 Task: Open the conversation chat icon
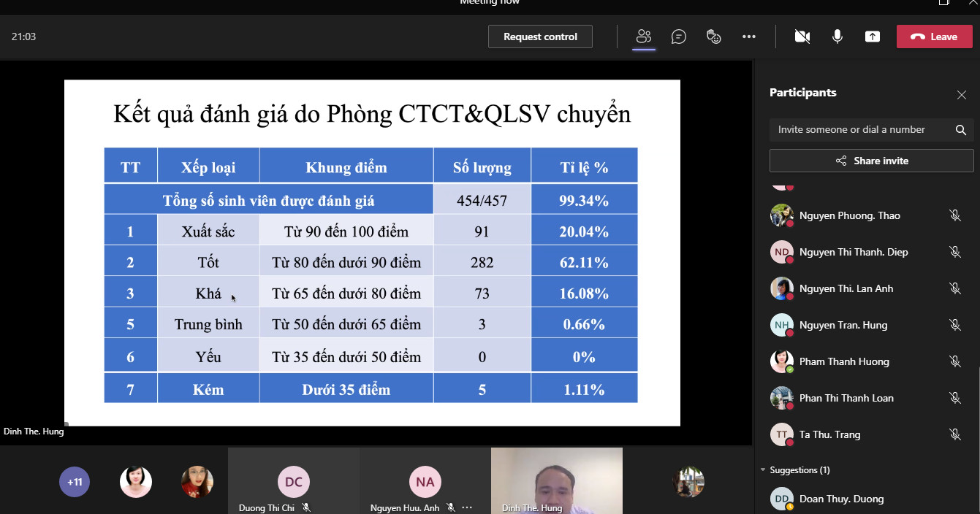[x=679, y=37]
